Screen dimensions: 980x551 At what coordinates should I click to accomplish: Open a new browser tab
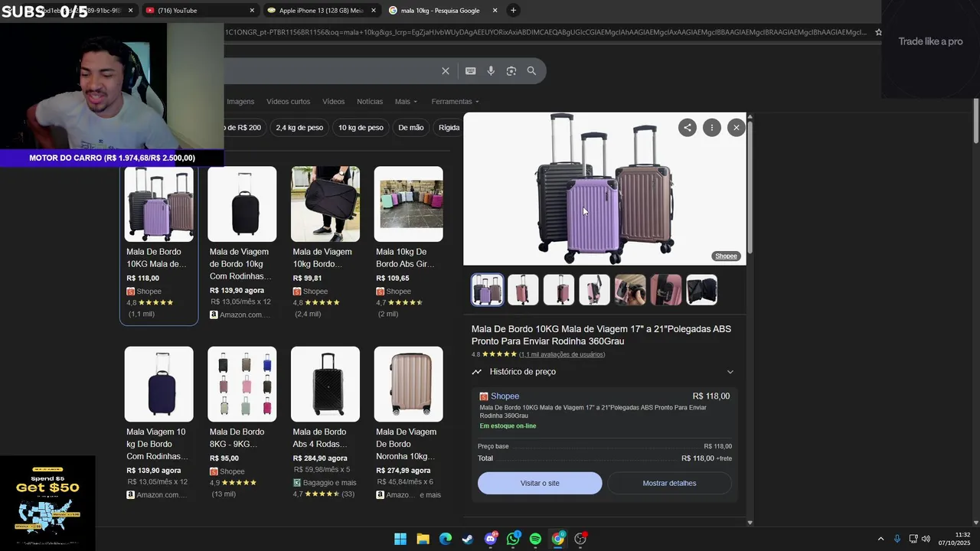[513, 10]
